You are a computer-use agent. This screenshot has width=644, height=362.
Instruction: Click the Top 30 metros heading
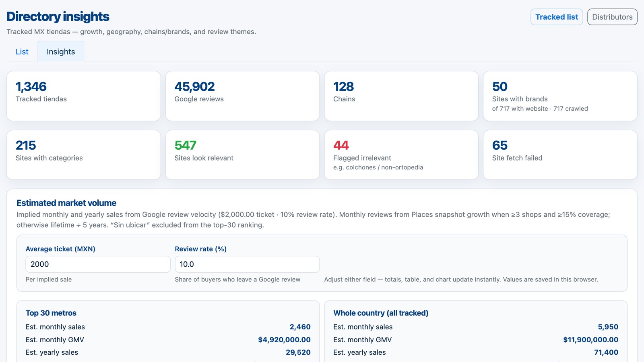tap(51, 313)
